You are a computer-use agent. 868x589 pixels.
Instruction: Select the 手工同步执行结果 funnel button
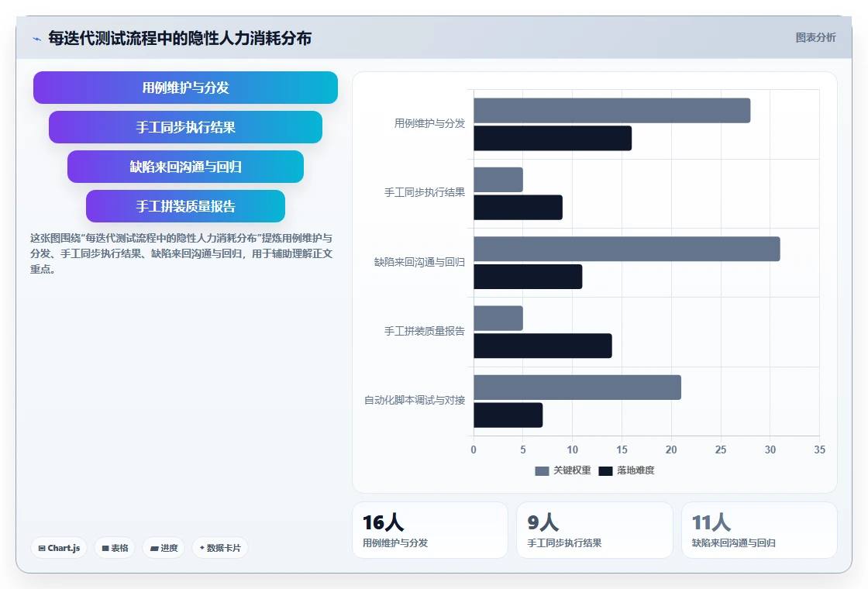[x=185, y=127]
